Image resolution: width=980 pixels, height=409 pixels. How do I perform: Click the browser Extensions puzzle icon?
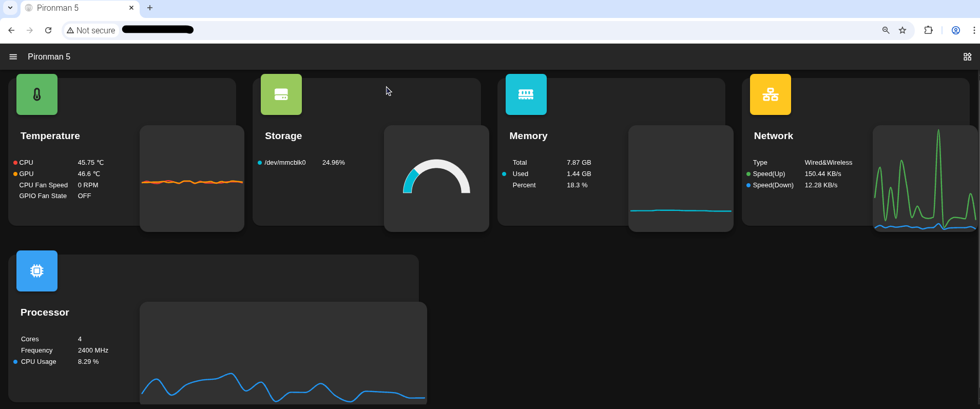[x=928, y=30]
